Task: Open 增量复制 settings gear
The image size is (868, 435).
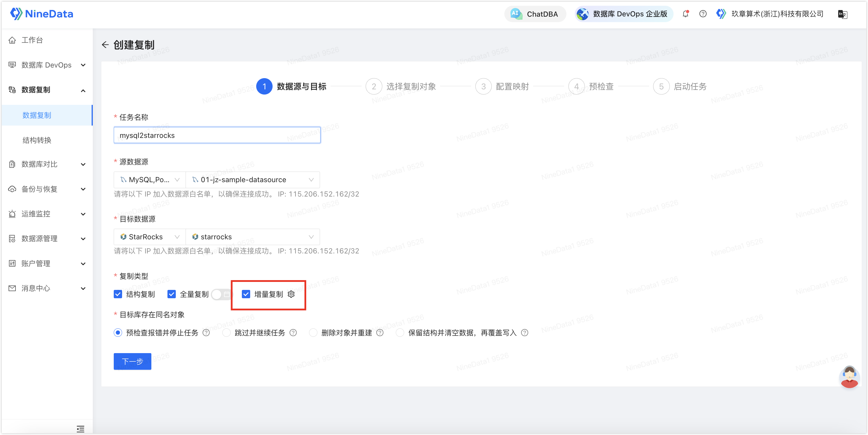Action: click(x=291, y=294)
